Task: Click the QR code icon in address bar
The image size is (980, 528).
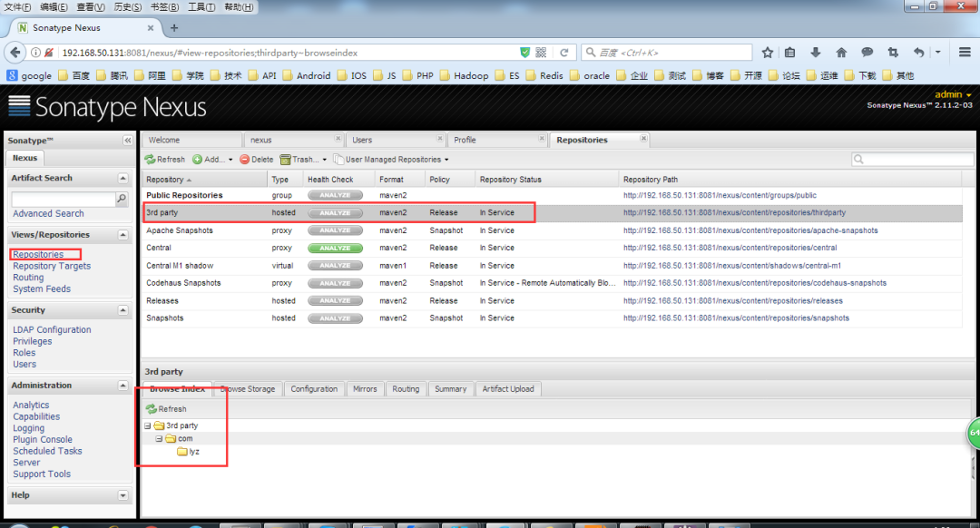Action: click(x=541, y=52)
